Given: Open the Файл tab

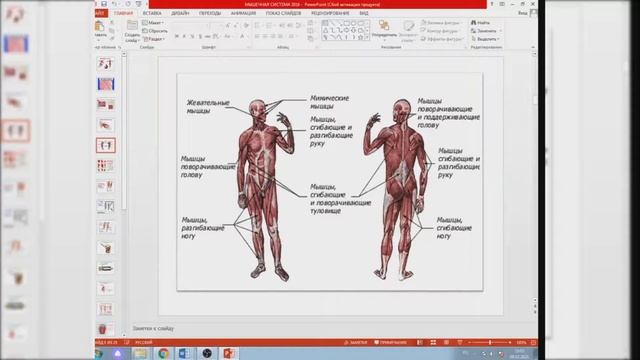Looking at the screenshot, I should [100, 13].
